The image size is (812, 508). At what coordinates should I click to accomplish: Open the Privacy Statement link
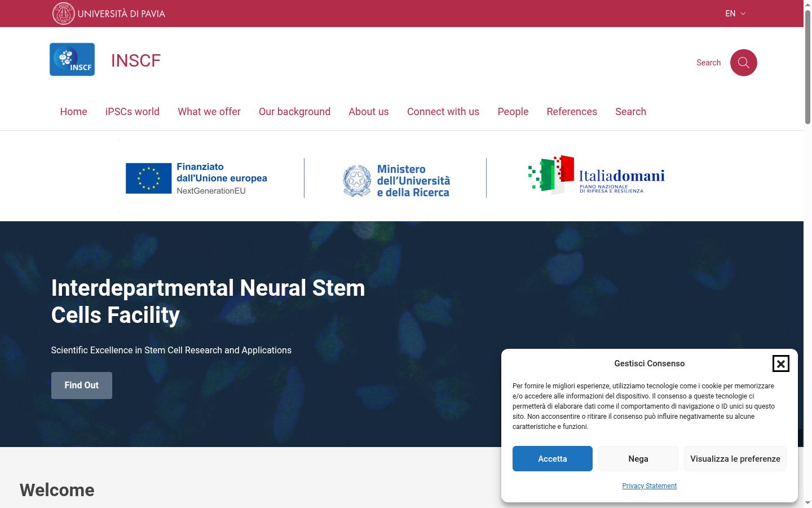pyautogui.click(x=650, y=486)
